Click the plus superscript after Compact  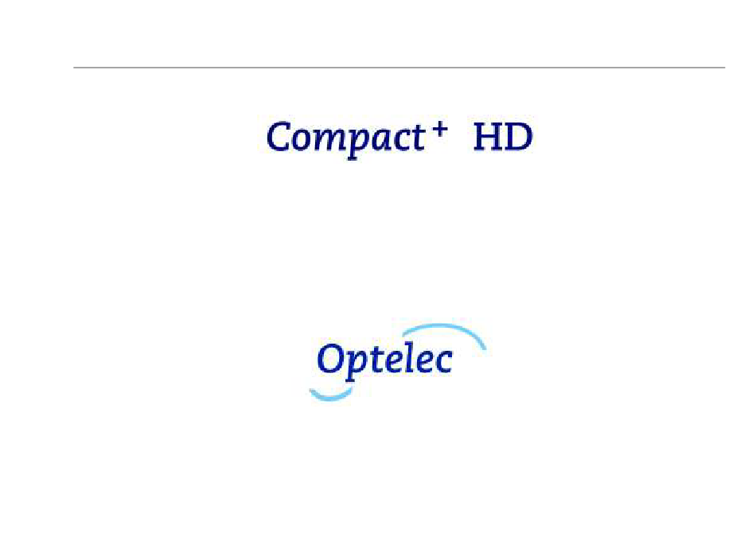(x=439, y=129)
